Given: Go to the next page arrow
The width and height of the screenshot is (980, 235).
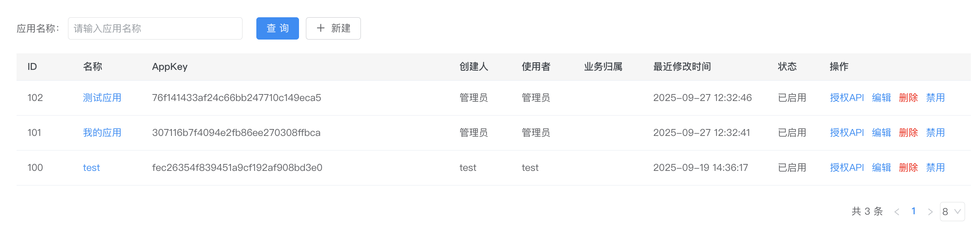Looking at the screenshot, I should (930, 212).
